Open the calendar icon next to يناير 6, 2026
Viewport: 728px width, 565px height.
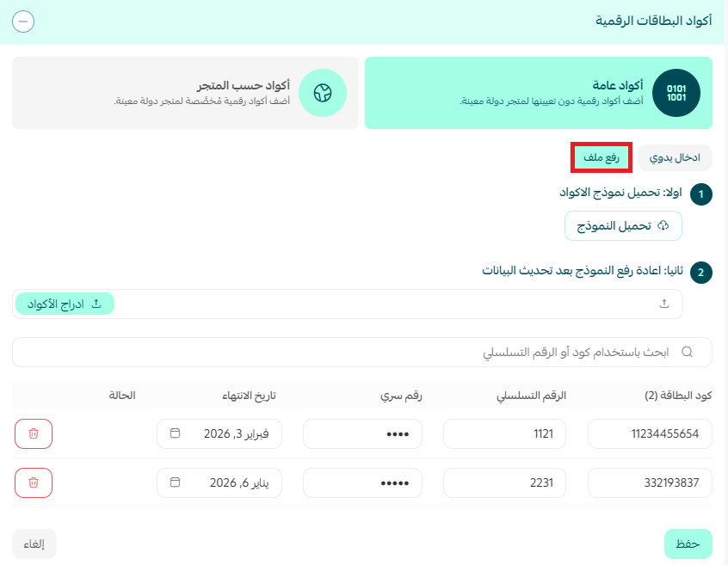click(176, 482)
